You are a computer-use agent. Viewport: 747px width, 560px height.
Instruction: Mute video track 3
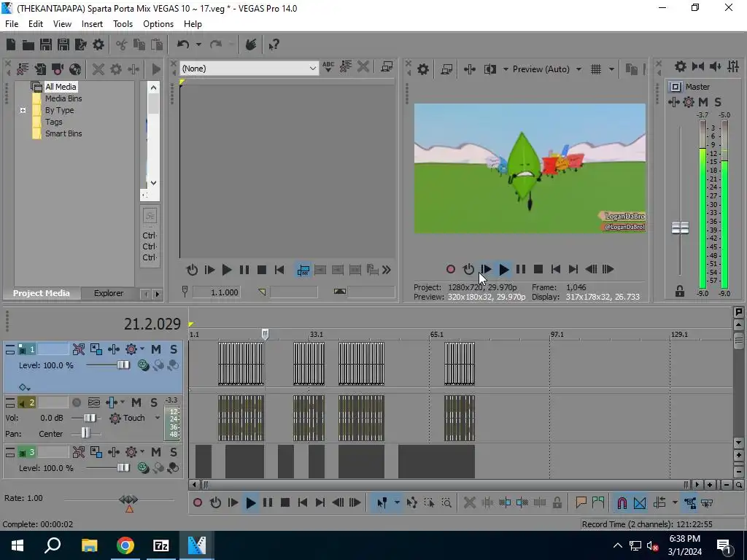point(156,452)
